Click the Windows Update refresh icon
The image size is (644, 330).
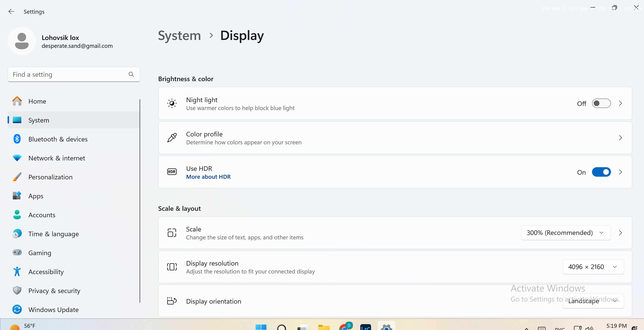[17, 309]
